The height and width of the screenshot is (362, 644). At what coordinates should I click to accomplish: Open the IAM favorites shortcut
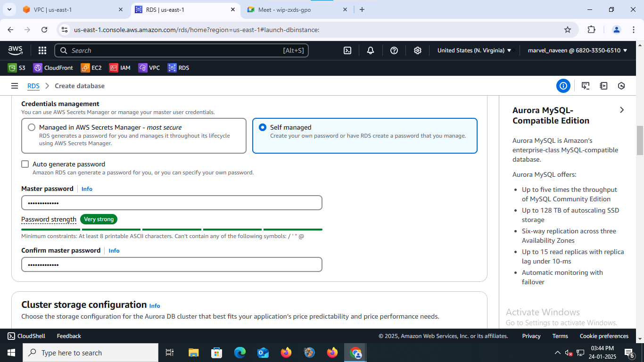click(x=120, y=68)
